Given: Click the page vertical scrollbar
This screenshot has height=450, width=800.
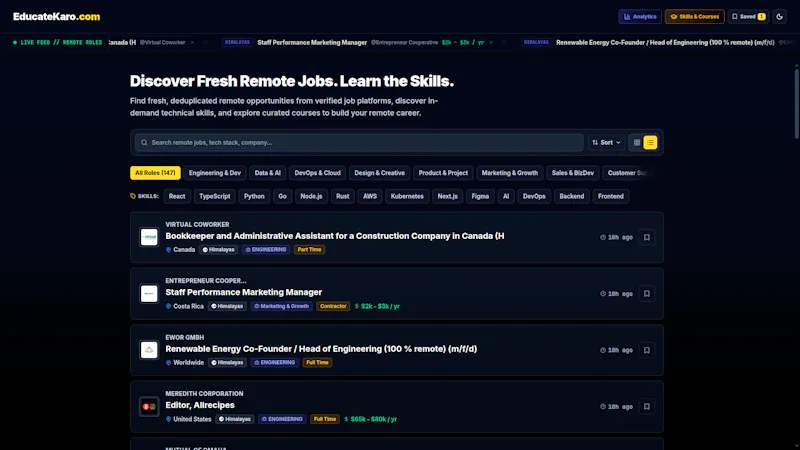Looking at the screenshot, I should click(x=796, y=102).
